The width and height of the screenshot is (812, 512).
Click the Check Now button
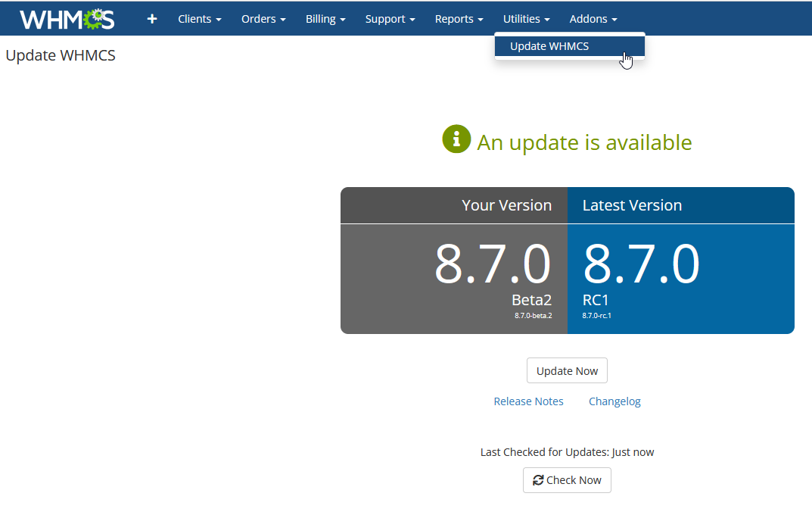567,480
